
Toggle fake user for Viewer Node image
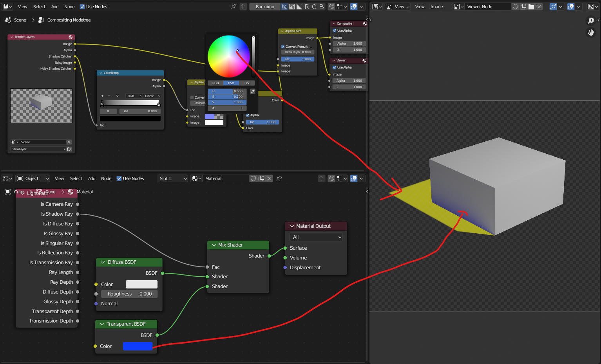516,7
